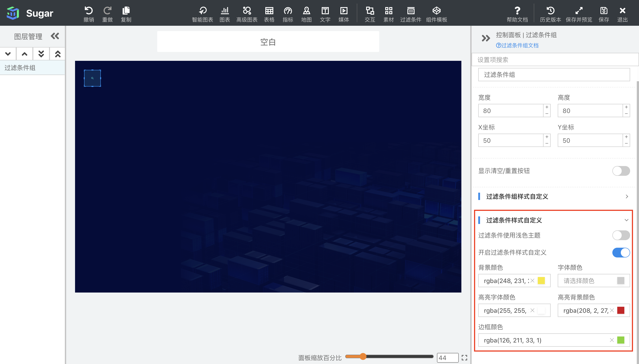639x364 pixels.
Task: Disable 开启过滤条件样式自定义 switch
Action: pos(621,253)
